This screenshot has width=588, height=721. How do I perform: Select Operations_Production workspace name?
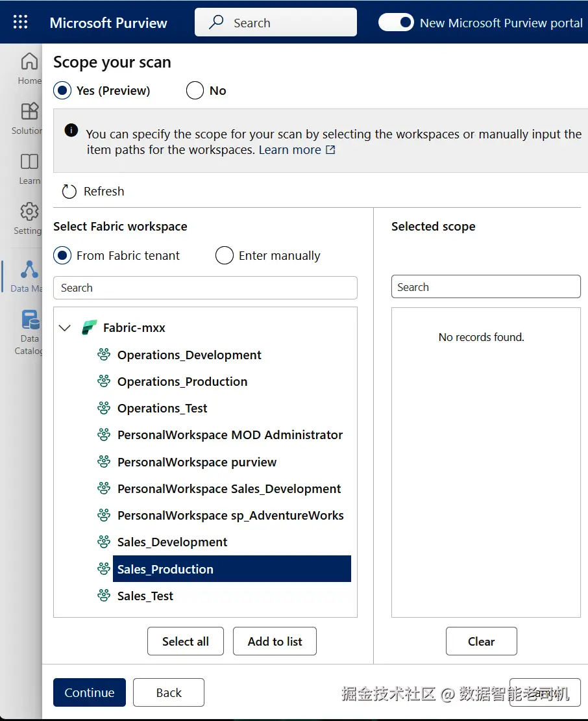182,382
